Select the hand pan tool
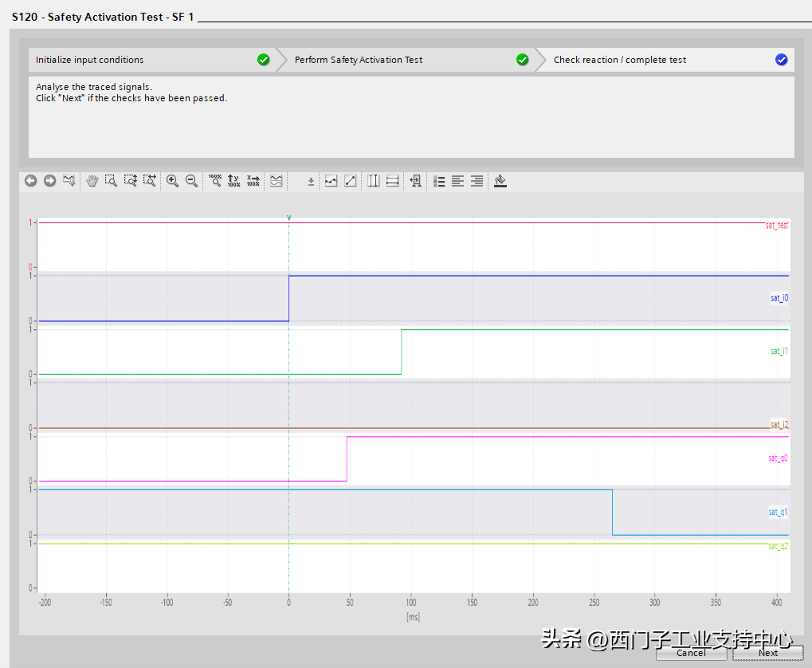Screen dimensions: 812x668 pyautogui.click(x=92, y=181)
